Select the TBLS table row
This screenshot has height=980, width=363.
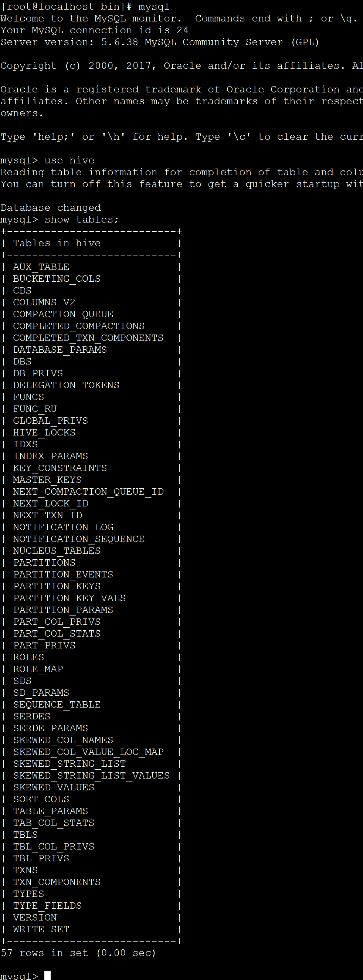point(26,835)
